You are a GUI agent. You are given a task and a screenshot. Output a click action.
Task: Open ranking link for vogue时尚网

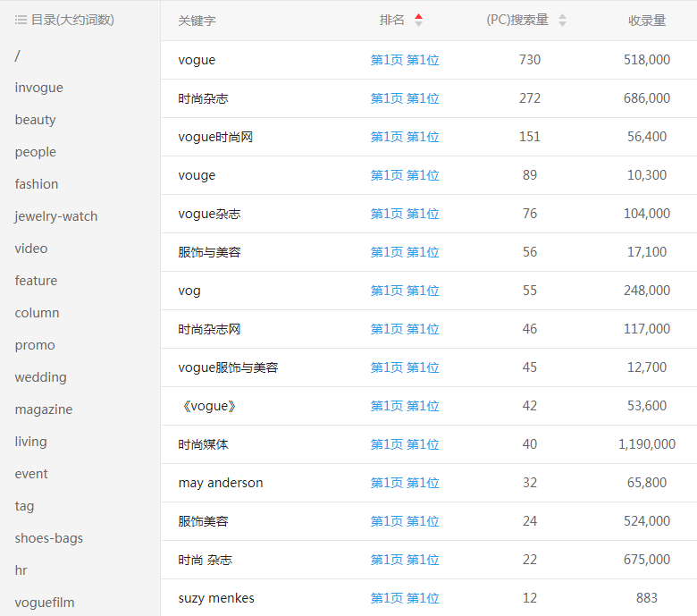click(x=405, y=137)
